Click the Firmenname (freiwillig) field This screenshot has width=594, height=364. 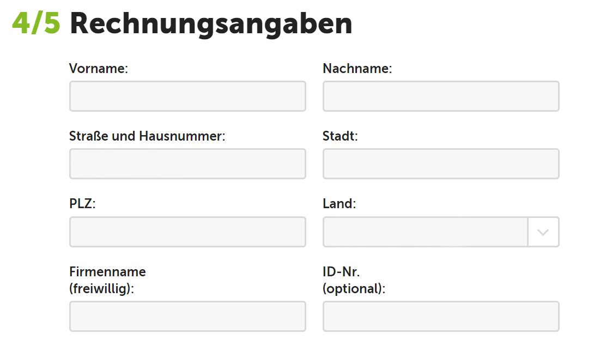pyautogui.click(x=187, y=316)
